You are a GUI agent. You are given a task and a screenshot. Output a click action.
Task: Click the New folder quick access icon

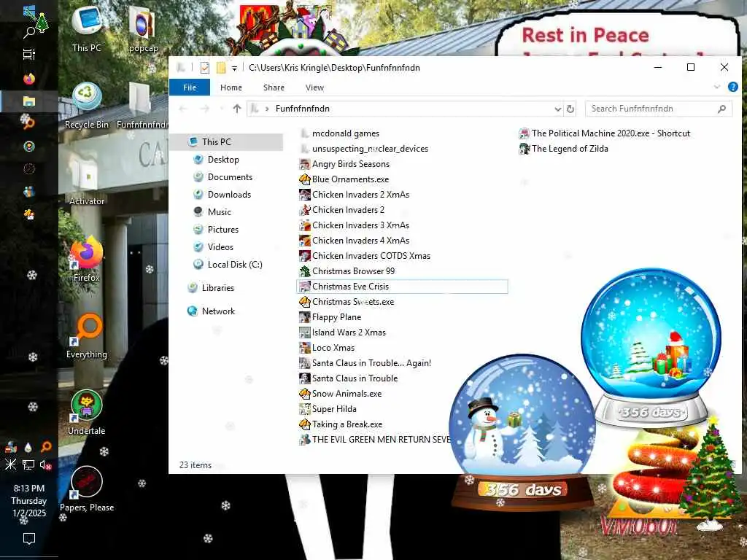click(221, 68)
